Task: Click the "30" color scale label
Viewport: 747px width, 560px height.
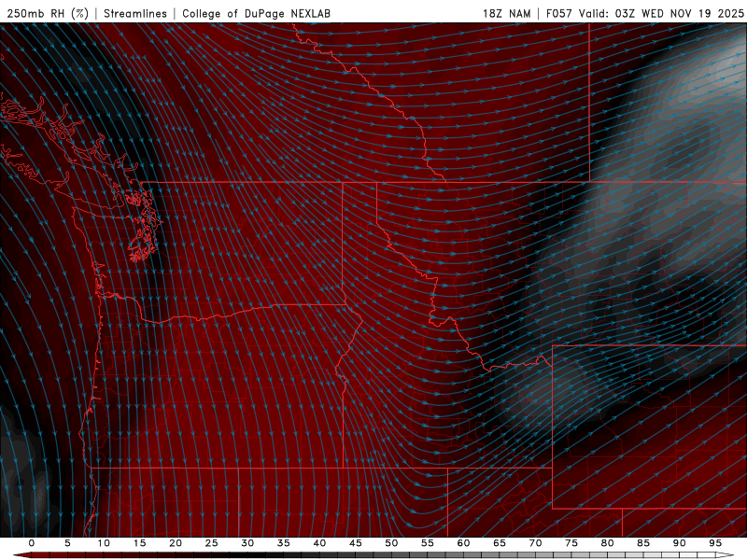Action: [x=247, y=543]
